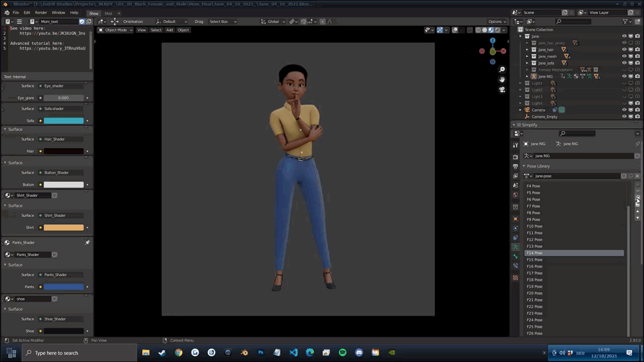Hide Jane_hair collection with its eye icon

624,50
